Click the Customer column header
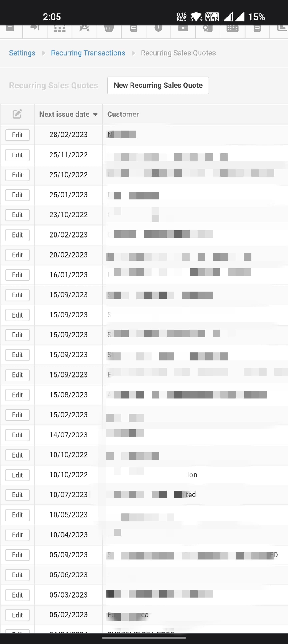This screenshot has width=288, height=644. point(123,114)
